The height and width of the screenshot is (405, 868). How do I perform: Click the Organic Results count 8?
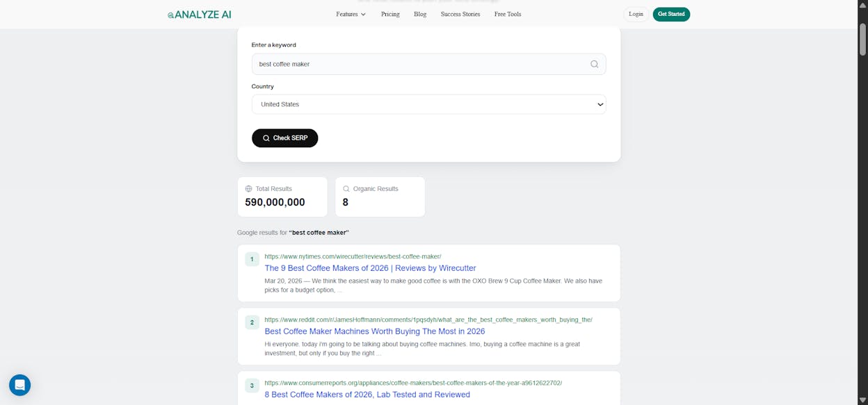pyautogui.click(x=346, y=202)
